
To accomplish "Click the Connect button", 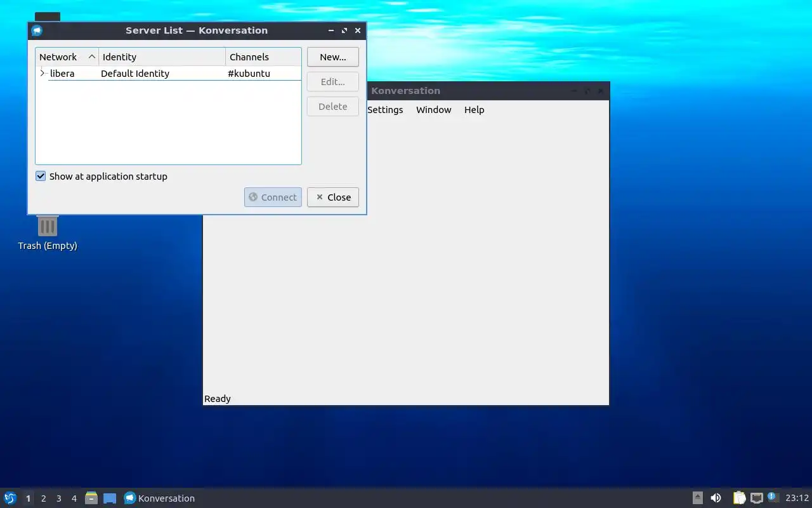I will (x=273, y=197).
